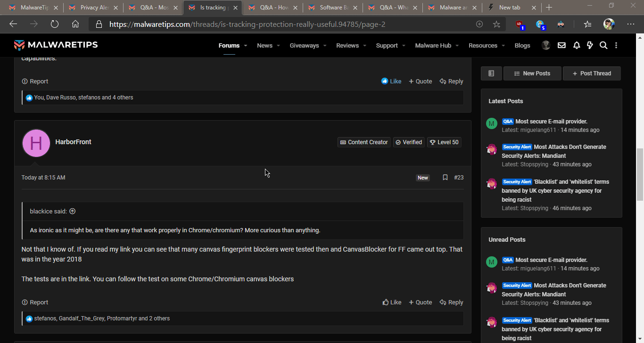The height and width of the screenshot is (343, 644).
Task: Switch to the first MalwareTips browser tab
Action: click(34, 8)
